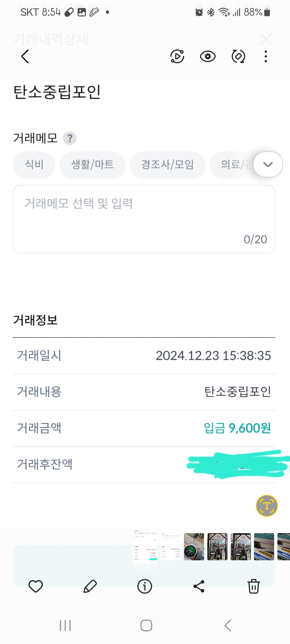290x644 pixels.
Task: Tap the 거래메모 text input field
Action: 144,219
